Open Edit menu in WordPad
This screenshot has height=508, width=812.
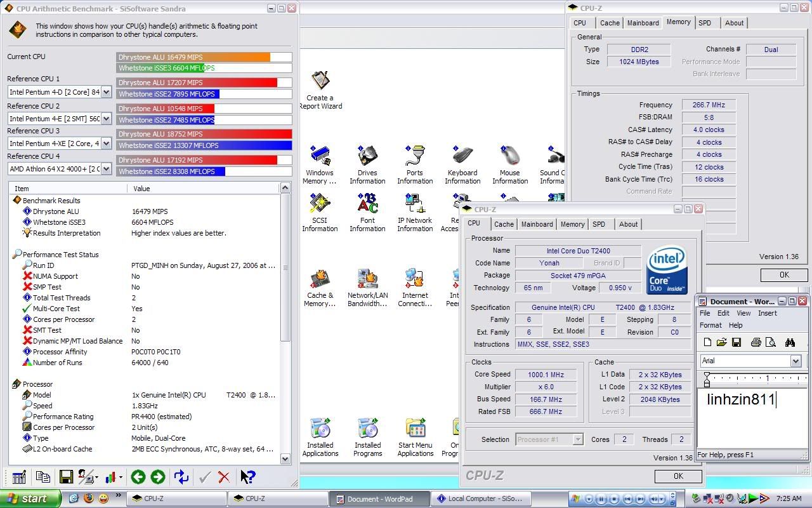coord(723,313)
